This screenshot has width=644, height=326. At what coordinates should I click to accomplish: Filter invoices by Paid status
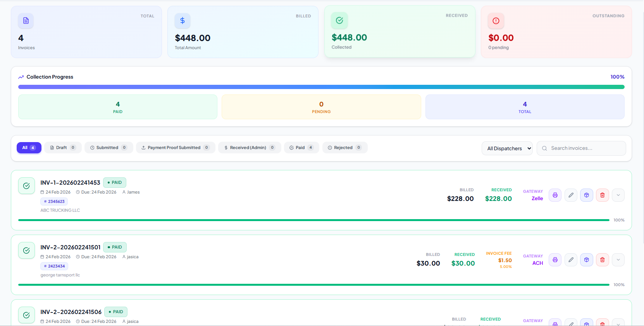[301, 148]
